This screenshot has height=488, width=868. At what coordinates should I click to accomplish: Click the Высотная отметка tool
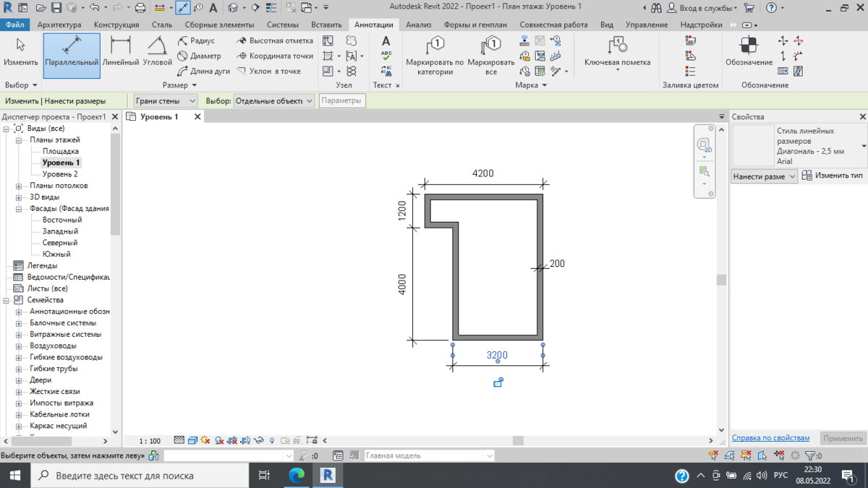(275, 41)
